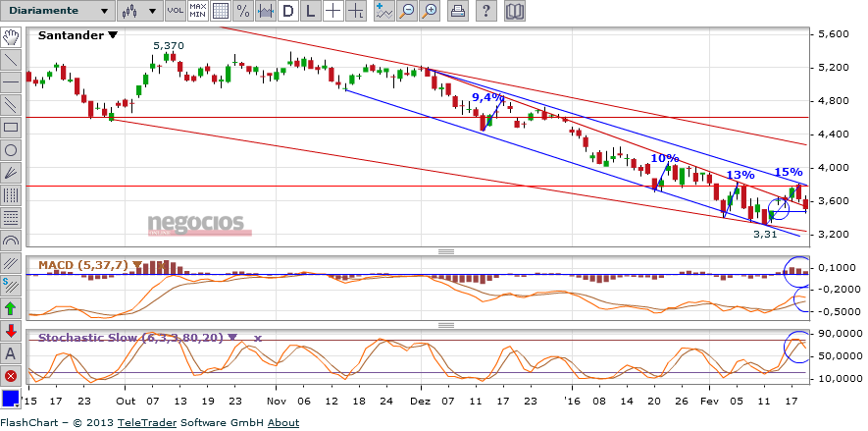Open the question mark help
This screenshot has width=868, height=431.
[x=485, y=11]
